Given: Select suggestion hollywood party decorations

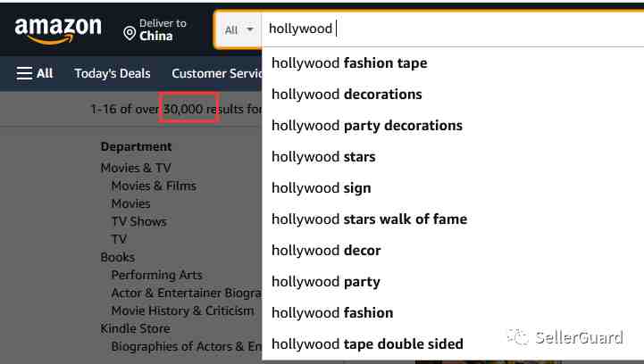Looking at the screenshot, I should [453, 126].
